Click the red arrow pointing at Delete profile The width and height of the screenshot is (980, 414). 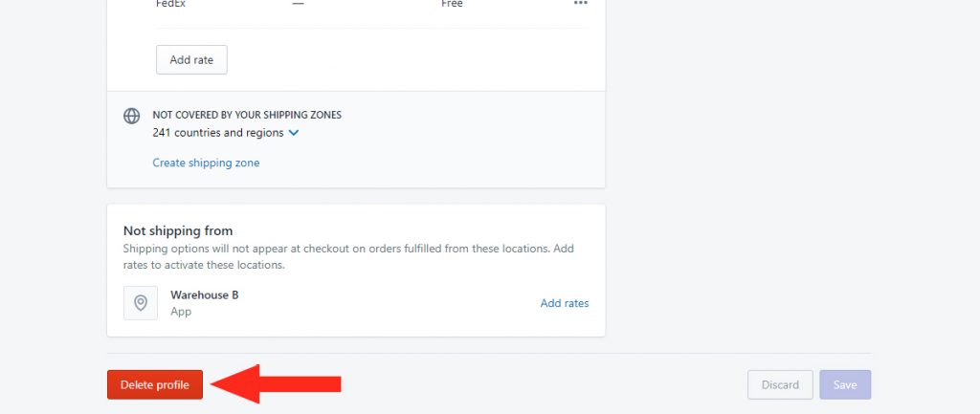pyautogui.click(x=276, y=384)
